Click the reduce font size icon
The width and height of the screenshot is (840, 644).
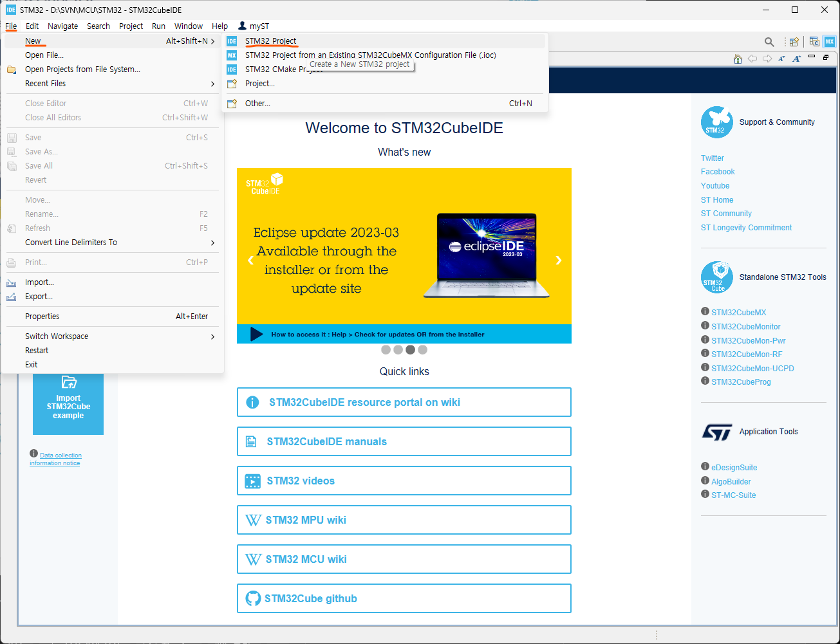click(781, 59)
